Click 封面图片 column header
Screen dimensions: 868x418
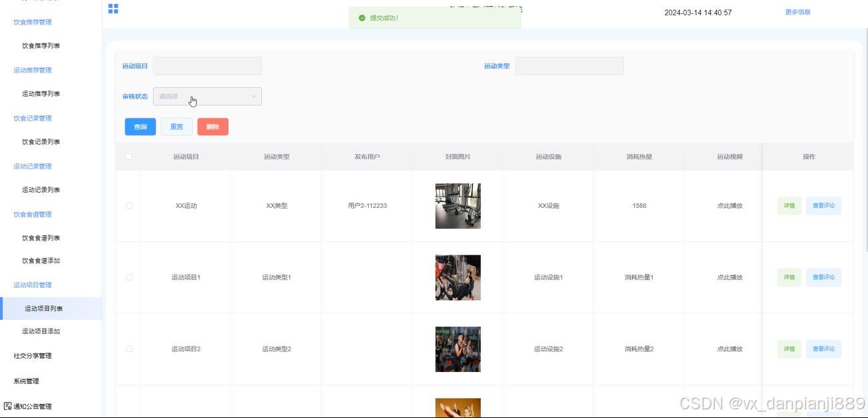458,157
